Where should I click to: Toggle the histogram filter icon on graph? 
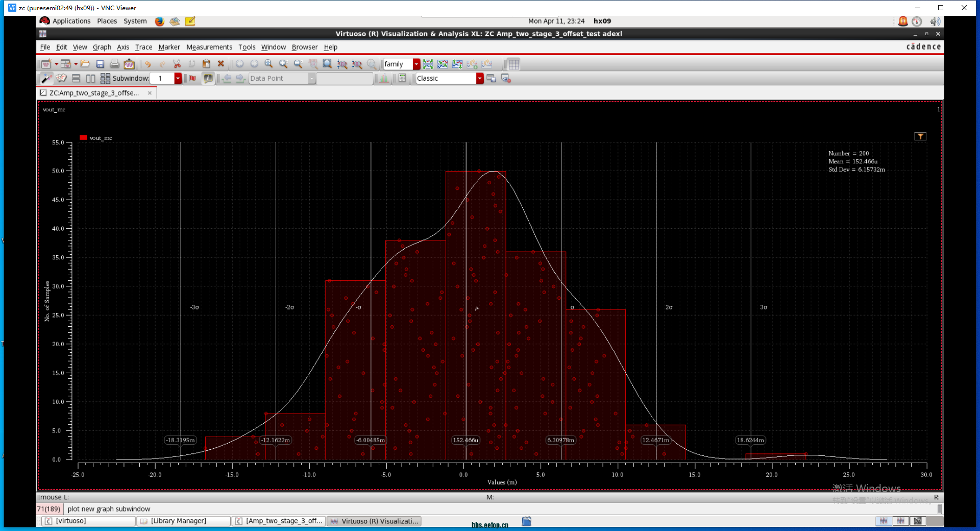pyautogui.click(x=920, y=136)
